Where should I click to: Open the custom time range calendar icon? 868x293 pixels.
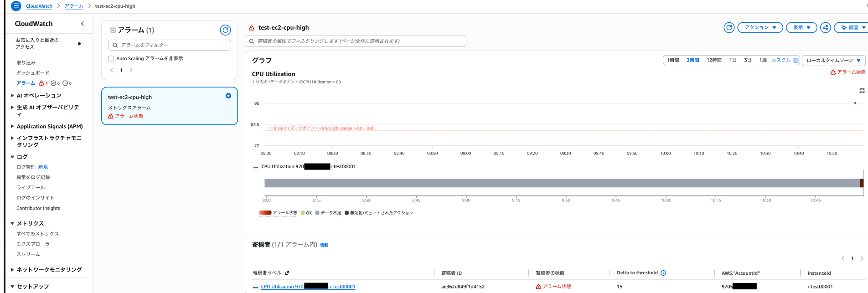coord(796,60)
